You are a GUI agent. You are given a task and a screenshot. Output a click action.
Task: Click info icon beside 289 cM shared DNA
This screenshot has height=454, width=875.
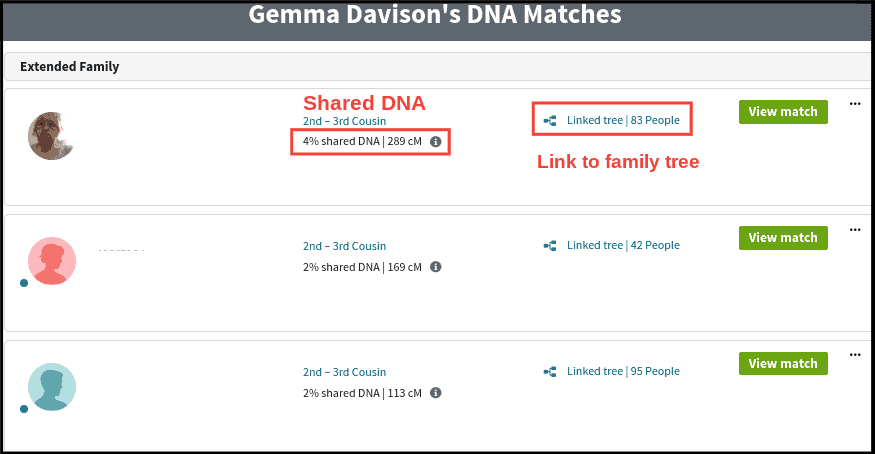[x=435, y=142]
